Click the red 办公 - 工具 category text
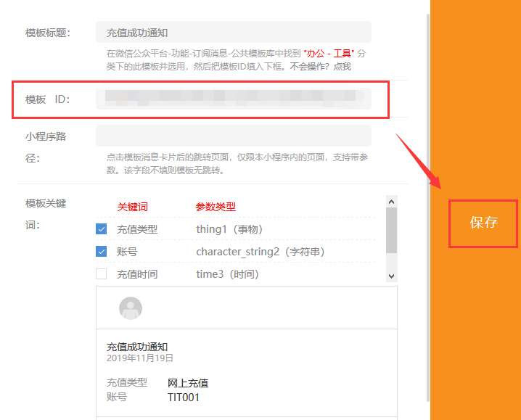This screenshot has width=521, height=420. point(329,54)
